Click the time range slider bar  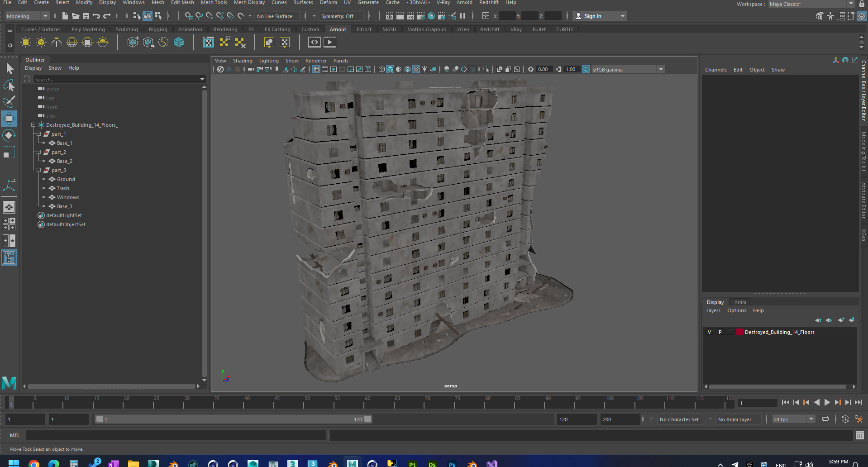tap(234, 419)
